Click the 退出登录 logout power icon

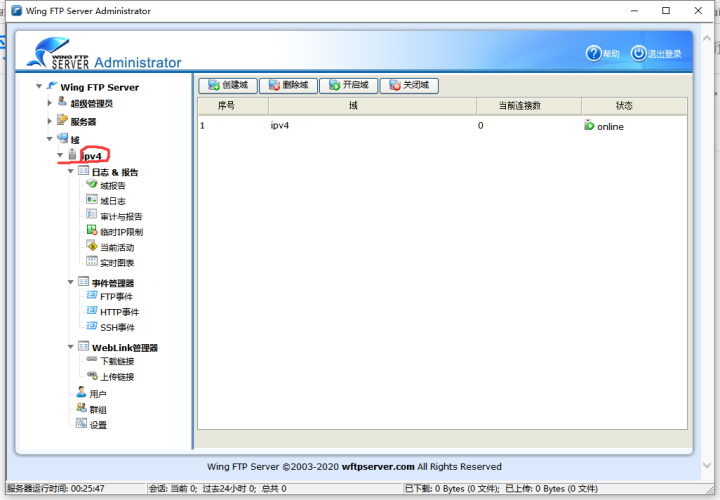(x=638, y=53)
